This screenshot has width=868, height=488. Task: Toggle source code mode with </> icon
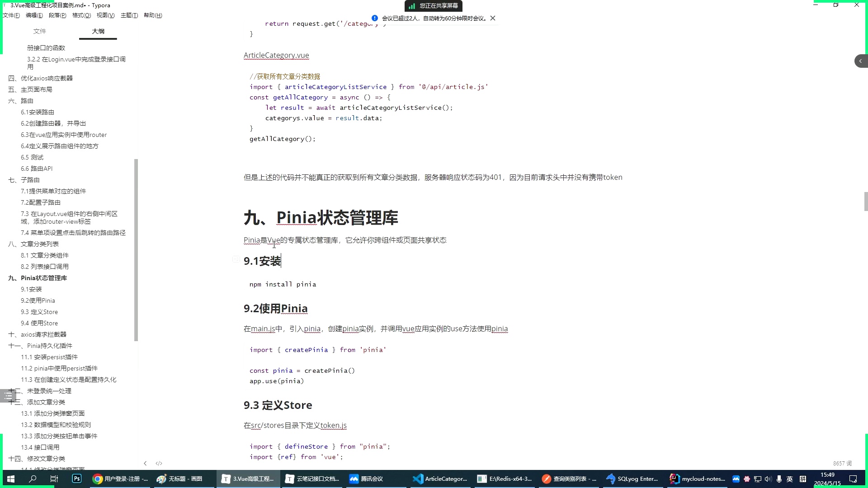[159, 463]
